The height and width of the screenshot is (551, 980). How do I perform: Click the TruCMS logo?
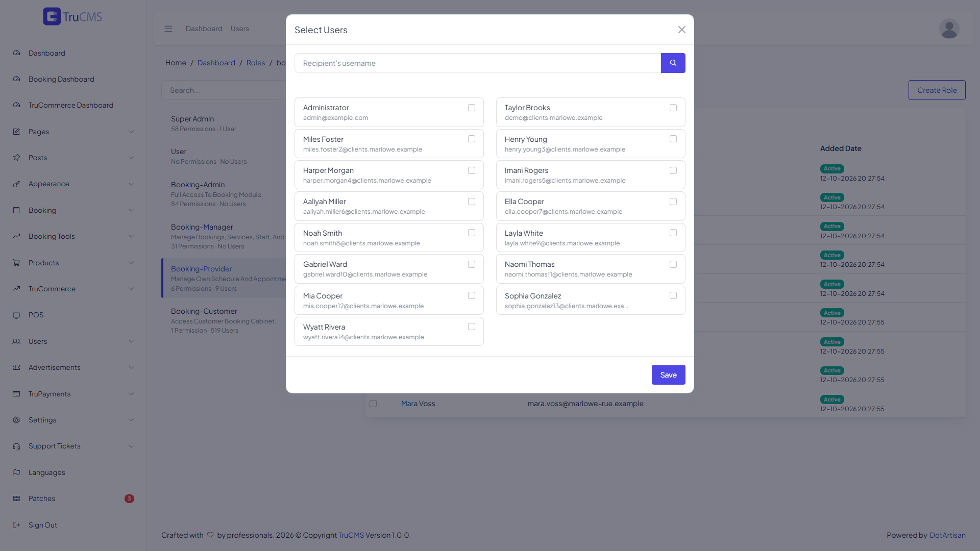(72, 16)
